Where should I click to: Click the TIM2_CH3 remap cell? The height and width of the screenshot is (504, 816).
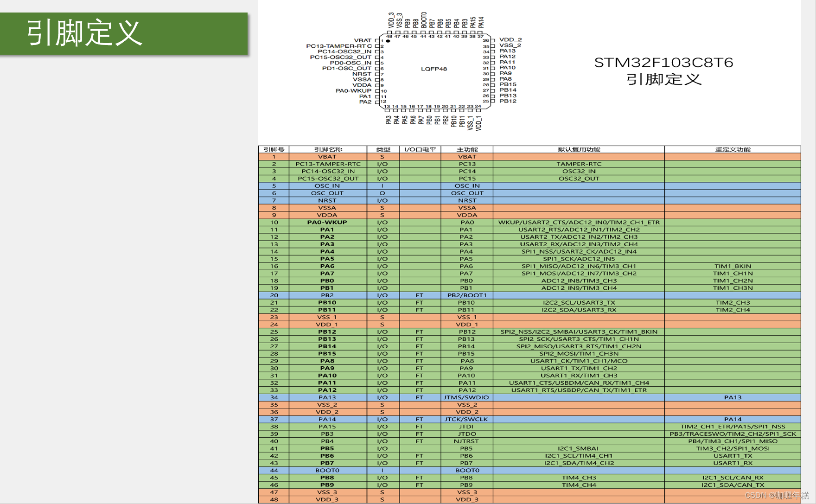(733, 302)
